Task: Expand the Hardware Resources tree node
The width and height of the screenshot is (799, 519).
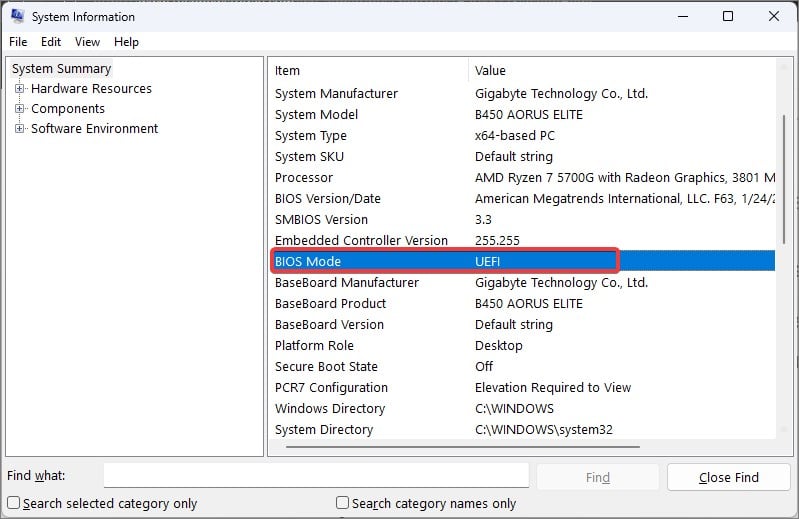Action: tap(20, 89)
